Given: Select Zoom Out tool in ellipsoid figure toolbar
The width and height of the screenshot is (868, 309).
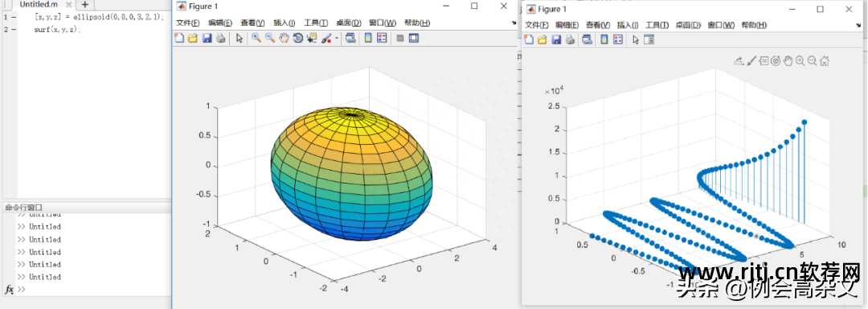Looking at the screenshot, I should point(270,38).
